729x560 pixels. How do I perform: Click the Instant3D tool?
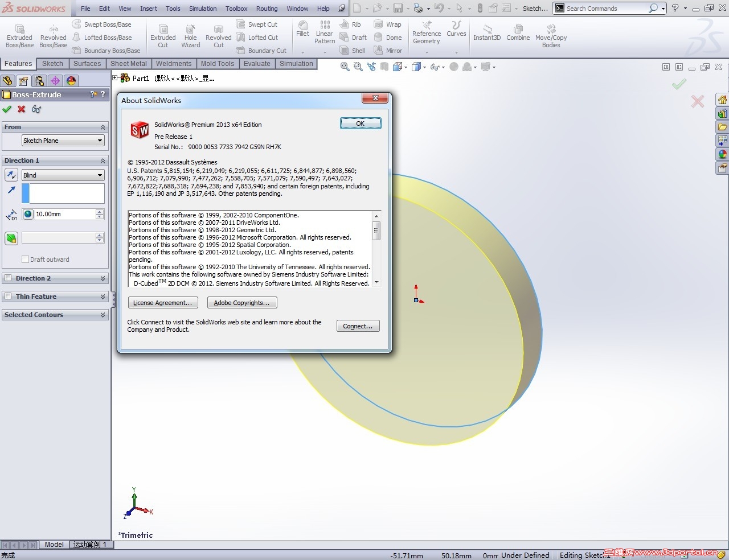pyautogui.click(x=487, y=33)
